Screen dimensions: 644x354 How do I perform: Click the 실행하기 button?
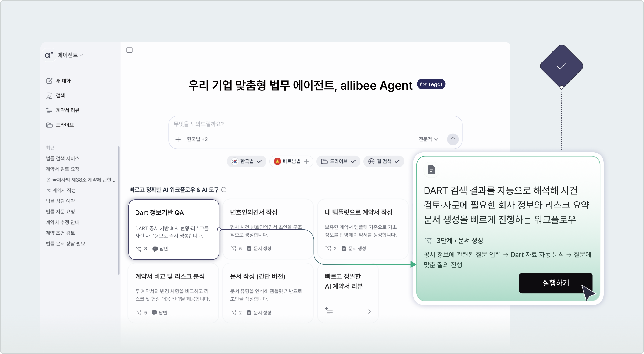[555, 283]
